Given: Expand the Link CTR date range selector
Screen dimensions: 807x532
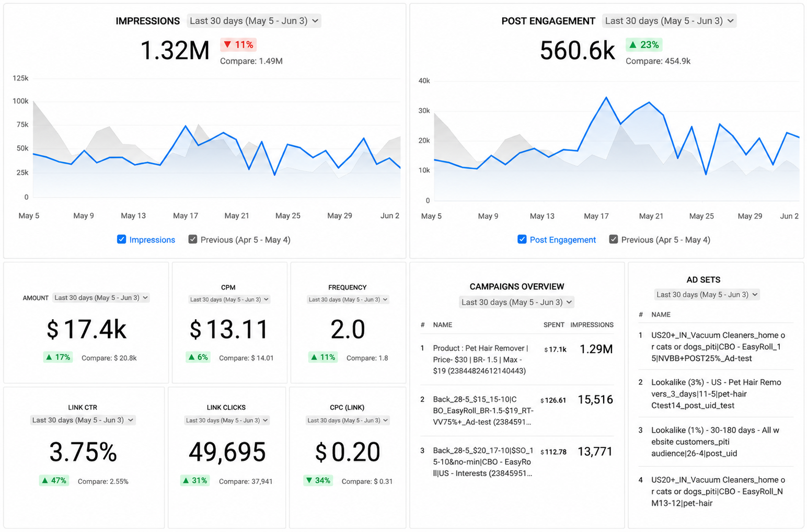Looking at the screenshot, I should [x=83, y=420].
